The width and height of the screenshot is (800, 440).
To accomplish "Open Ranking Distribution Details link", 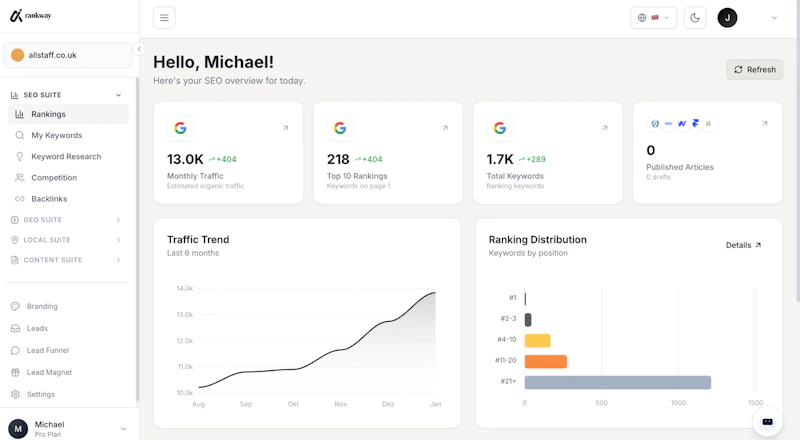I will pyautogui.click(x=743, y=246).
